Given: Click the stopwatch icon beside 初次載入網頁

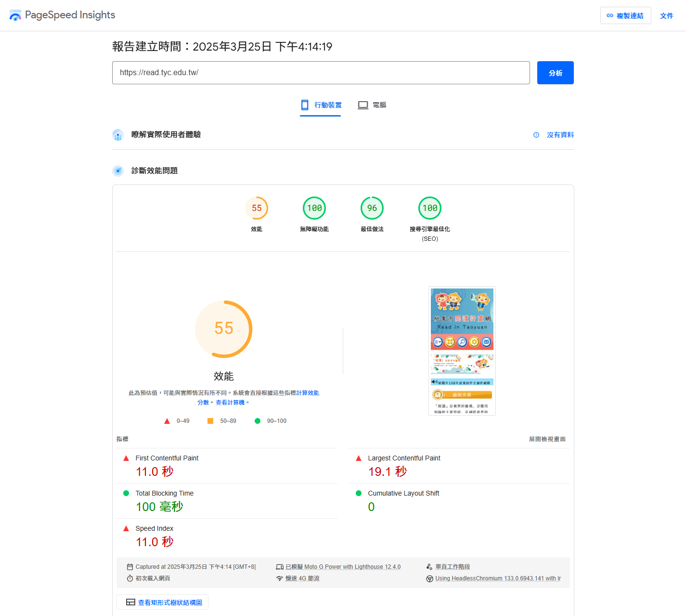Looking at the screenshot, I should (x=129, y=578).
